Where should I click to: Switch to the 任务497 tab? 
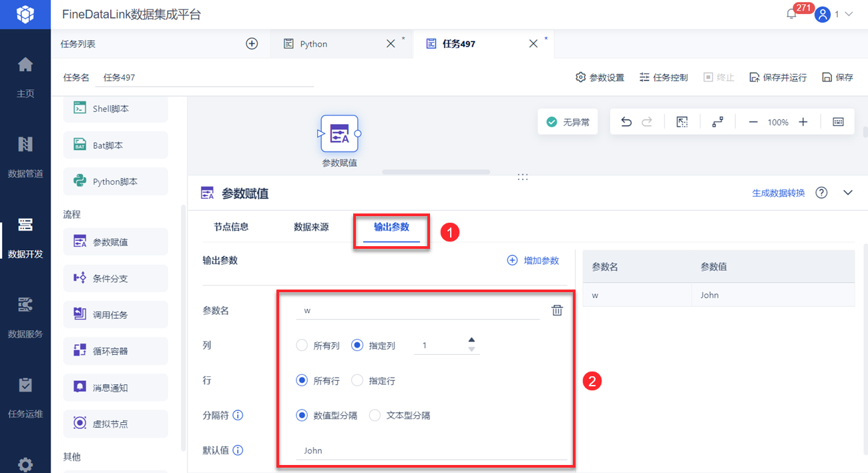(x=459, y=44)
